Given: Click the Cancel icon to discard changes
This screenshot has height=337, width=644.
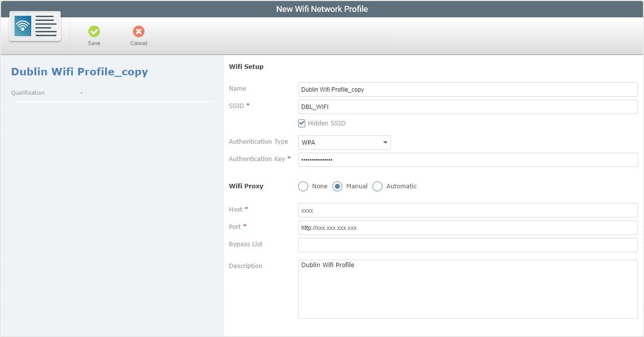Looking at the screenshot, I should (x=138, y=32).
